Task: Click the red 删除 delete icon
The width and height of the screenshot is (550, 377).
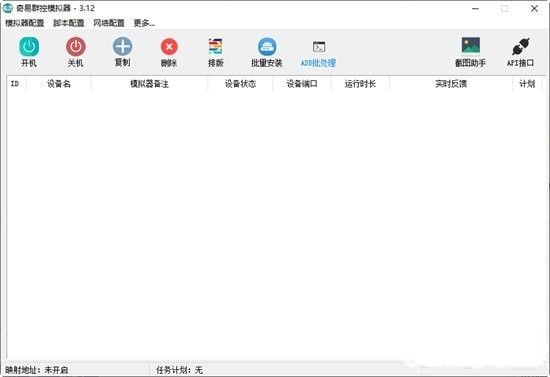Action: click(x=169, y=47)
